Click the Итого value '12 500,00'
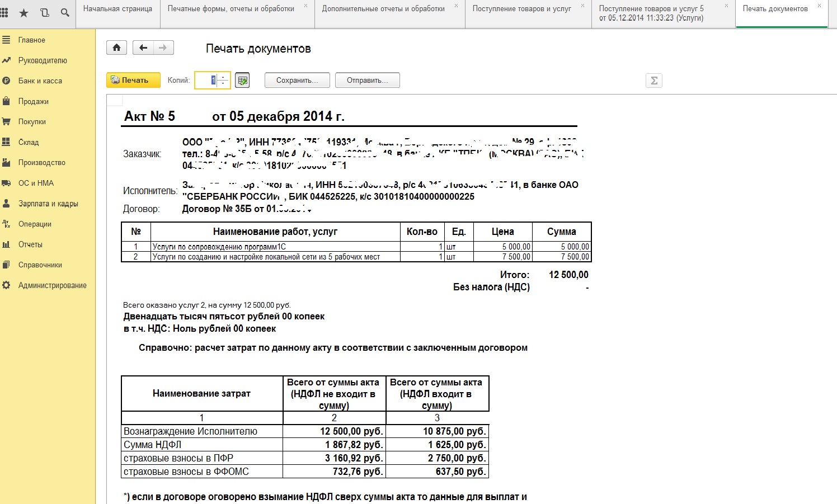Viewport: 837px width, 504px height. pyautogui.click(x=568, y=275)
